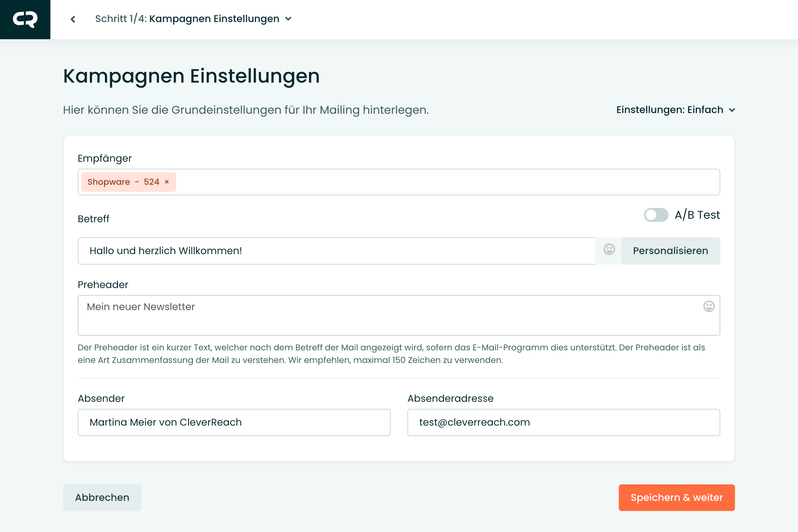Screen dimensions: 798x532
Task: Click the Kampagnen Einstellungen step title
Action: [214, 19]
